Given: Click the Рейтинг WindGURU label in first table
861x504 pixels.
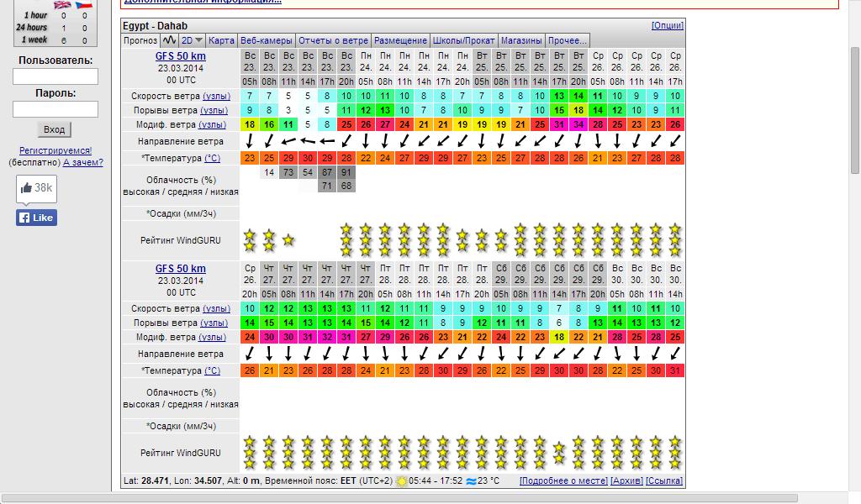Looking at the screenshot, I should 180,240.
